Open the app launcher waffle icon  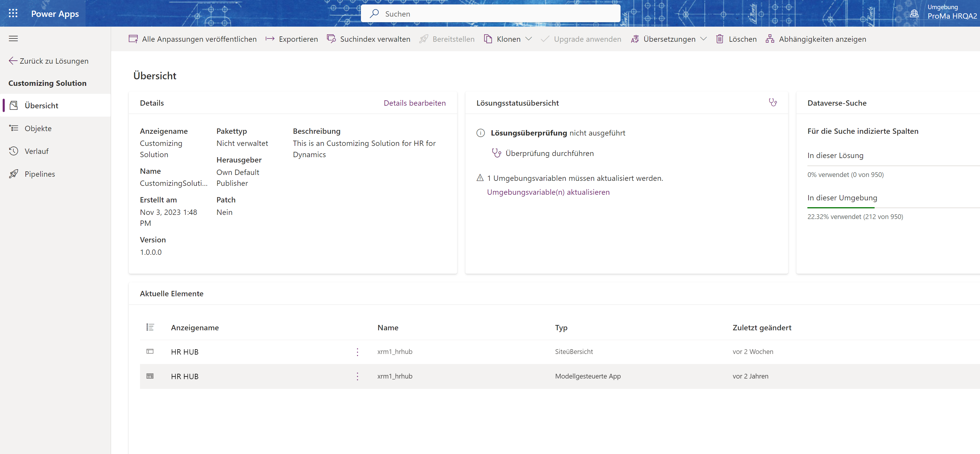[13, 13]
